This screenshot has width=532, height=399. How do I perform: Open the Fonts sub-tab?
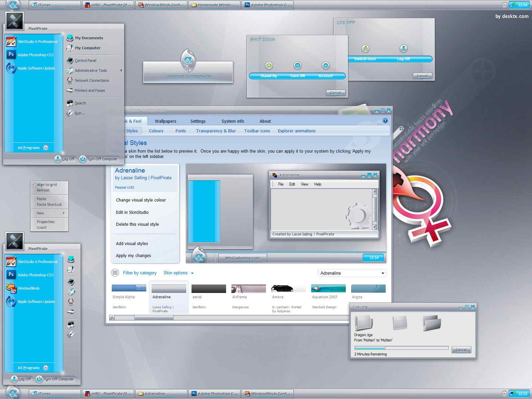click(181, 131)
